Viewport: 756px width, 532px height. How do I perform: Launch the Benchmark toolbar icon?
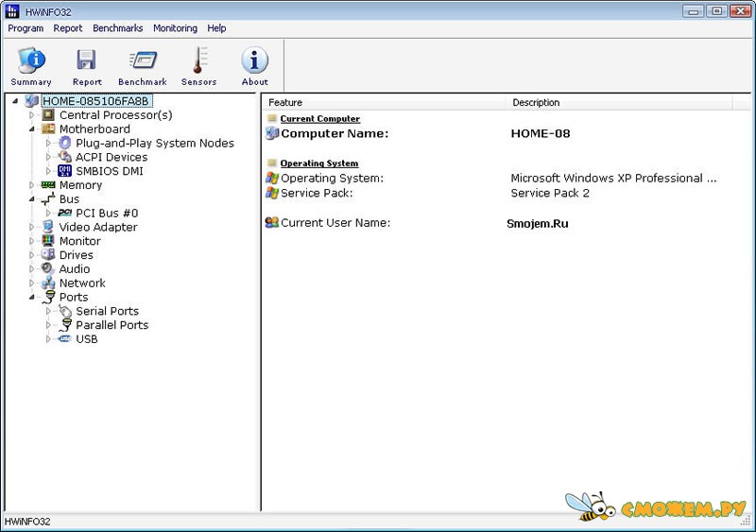pyautogui.click(x=143, y=60)
